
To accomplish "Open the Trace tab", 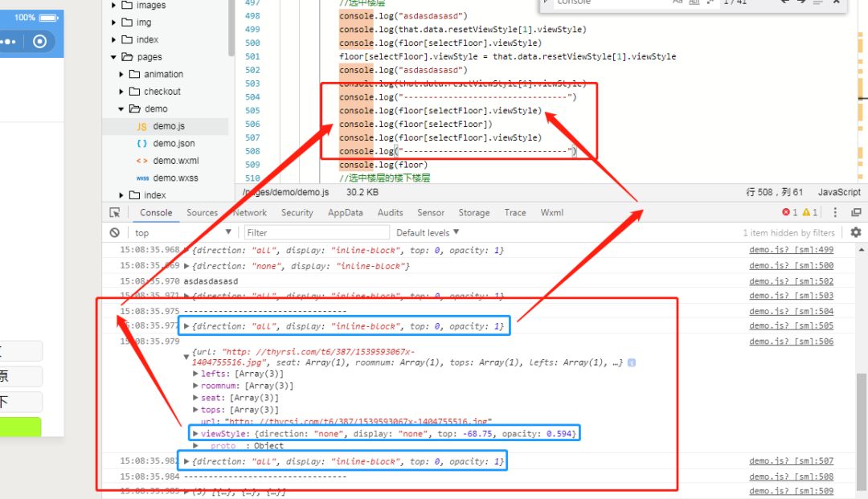I will pyautogui.click(x=515, y=212).
